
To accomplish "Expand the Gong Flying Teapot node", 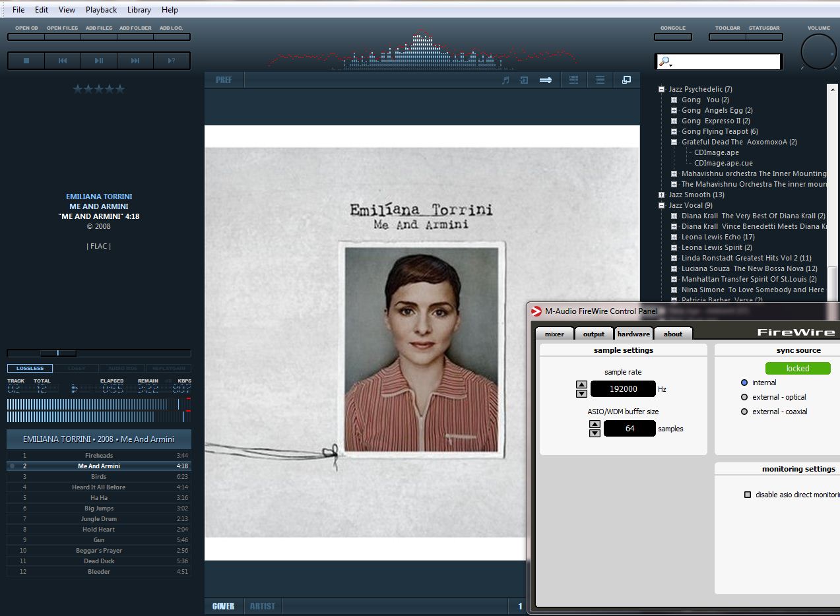I will click(674, 131).
